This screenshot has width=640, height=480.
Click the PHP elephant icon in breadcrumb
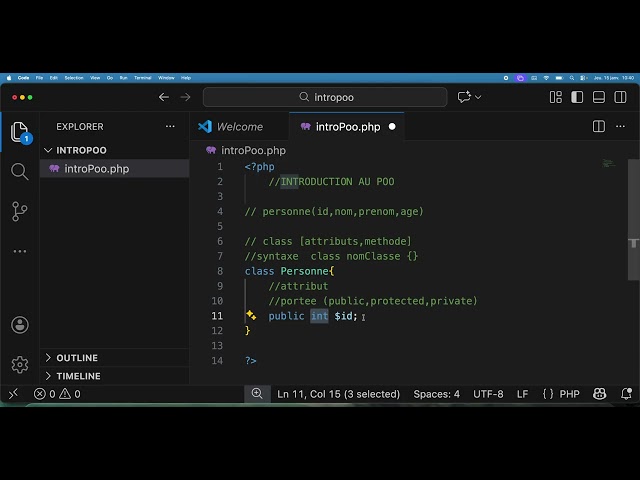tap(211, 150)
